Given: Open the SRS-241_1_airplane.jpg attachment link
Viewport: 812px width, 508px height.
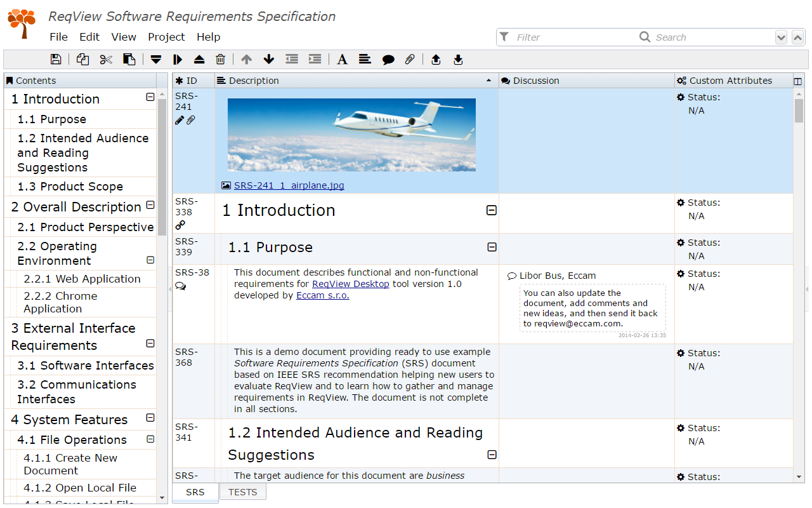Looking at the screenshot, I should click(289, 185).
